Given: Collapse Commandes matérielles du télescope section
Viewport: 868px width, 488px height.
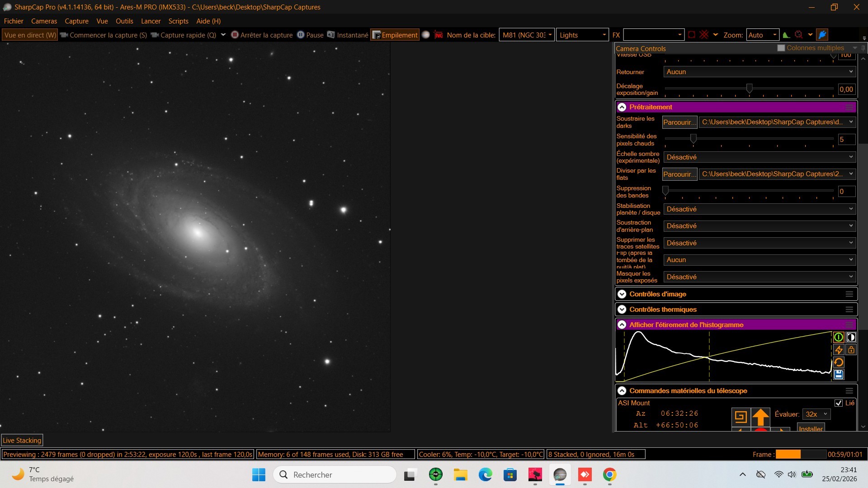Looking at the screenshot, I should pos(622,391).
